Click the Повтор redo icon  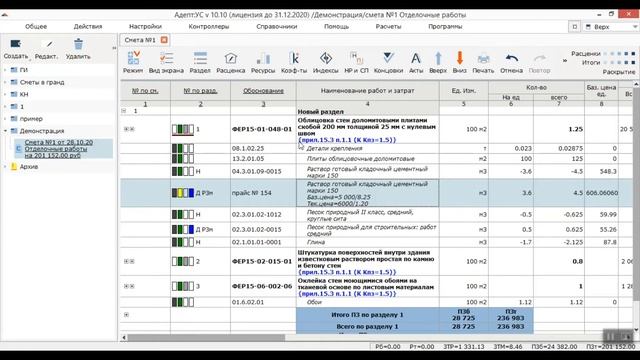pos(540,58)
